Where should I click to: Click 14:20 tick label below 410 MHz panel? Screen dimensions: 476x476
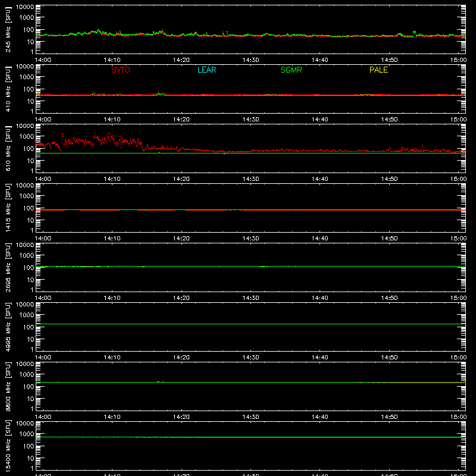(x=181, y=120)
